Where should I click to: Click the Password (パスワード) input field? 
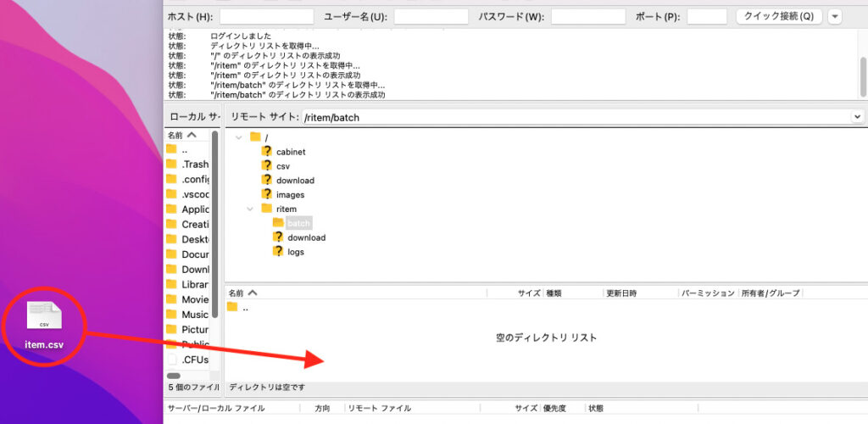[588, 17]
